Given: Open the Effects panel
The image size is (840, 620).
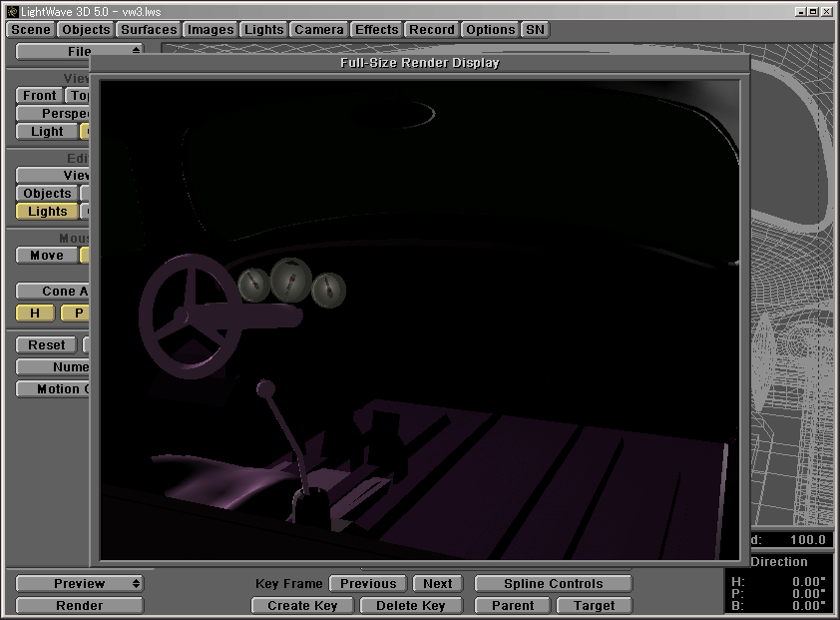Looking at the screenshot, I should click(377, 30).
